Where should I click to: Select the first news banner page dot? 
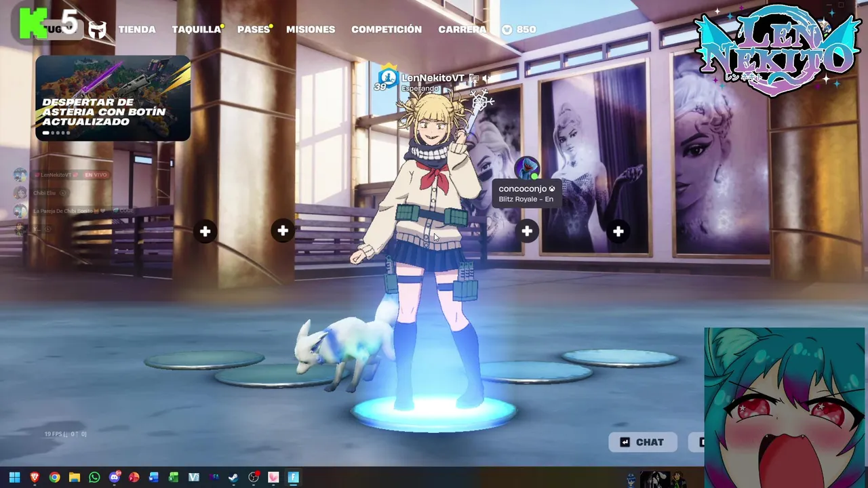point(46,133)
